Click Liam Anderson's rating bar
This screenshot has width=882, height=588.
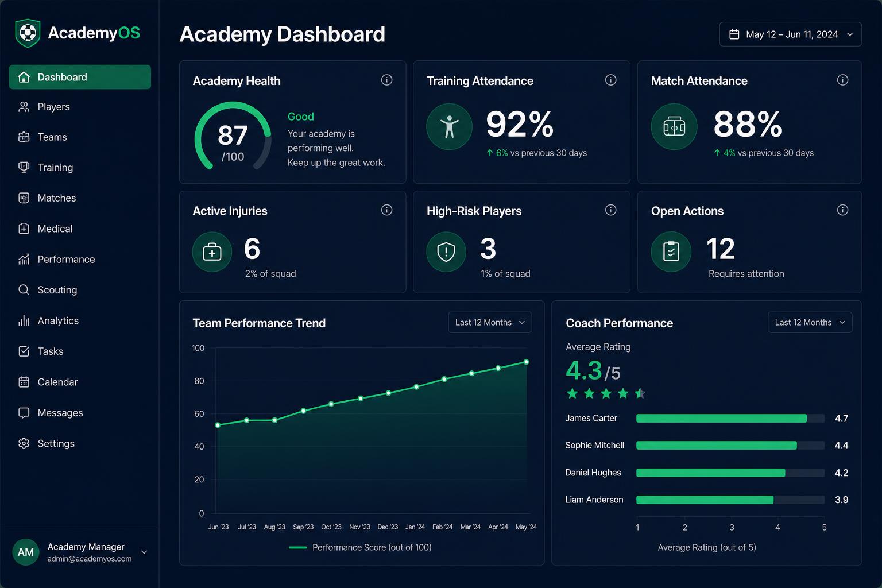pos(730,500)
